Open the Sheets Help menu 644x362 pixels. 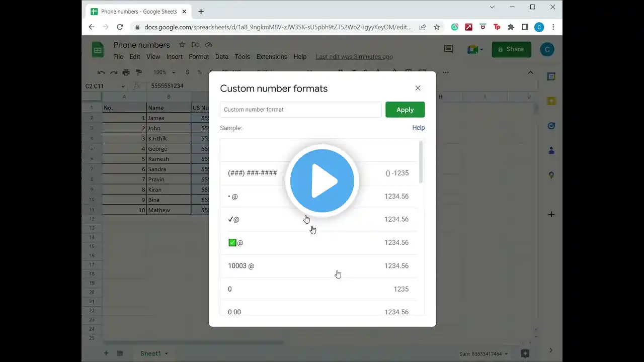300,57
